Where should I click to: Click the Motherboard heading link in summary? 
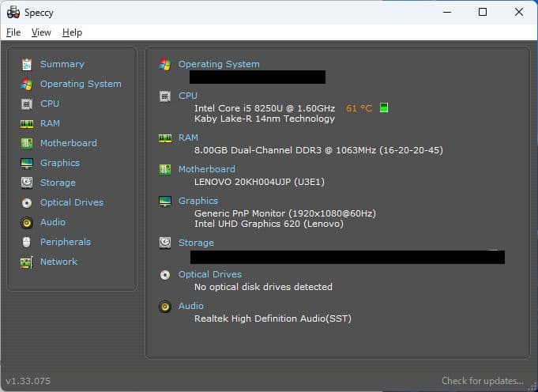[x=207, y=169]
